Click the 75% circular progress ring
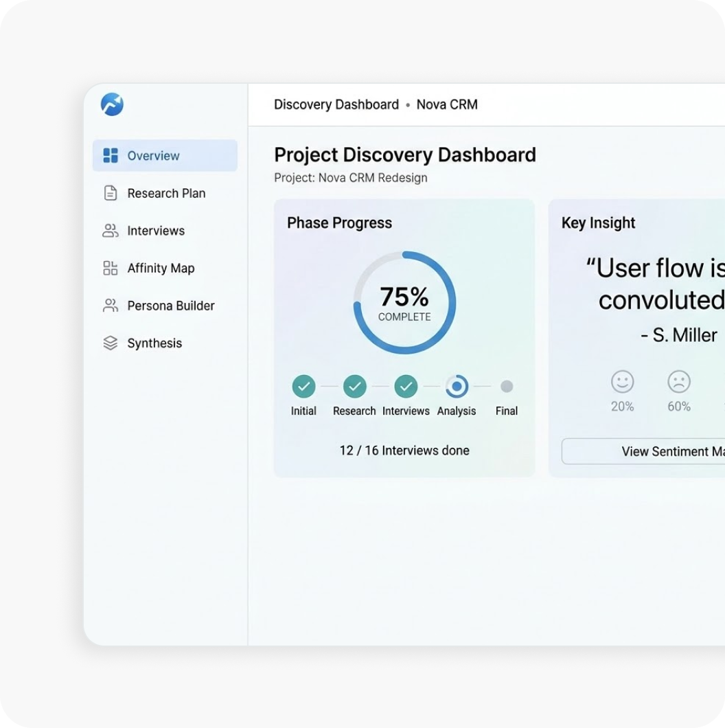 (x=405, y=303)
